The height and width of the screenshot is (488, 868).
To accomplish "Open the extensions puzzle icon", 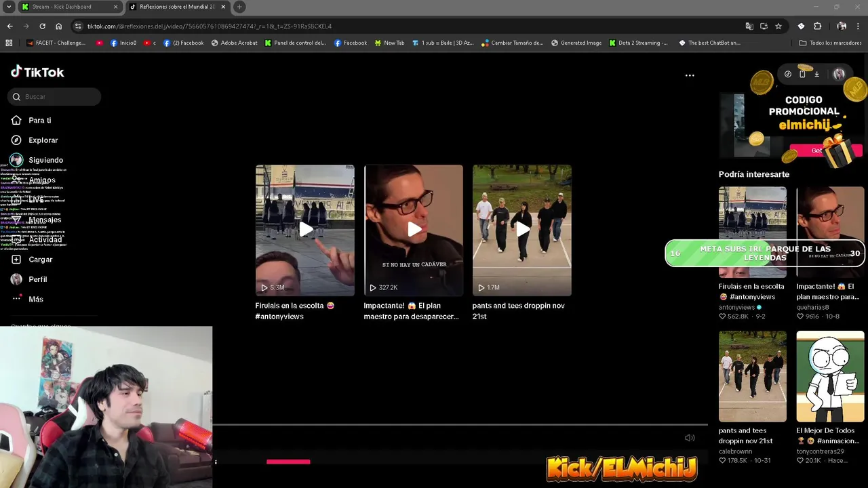I will pyautogui.click(x=817, y=26).
